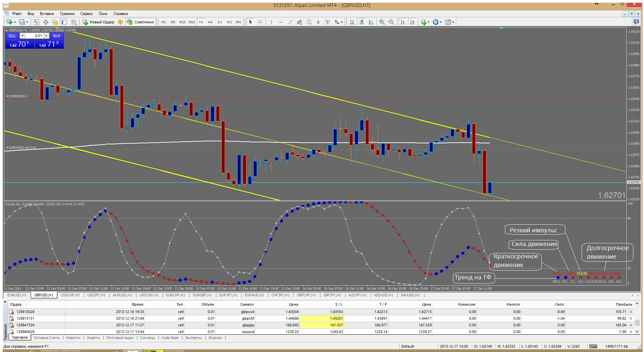
Task: Switch to M1 timeframe
Action: coord(164,22)
